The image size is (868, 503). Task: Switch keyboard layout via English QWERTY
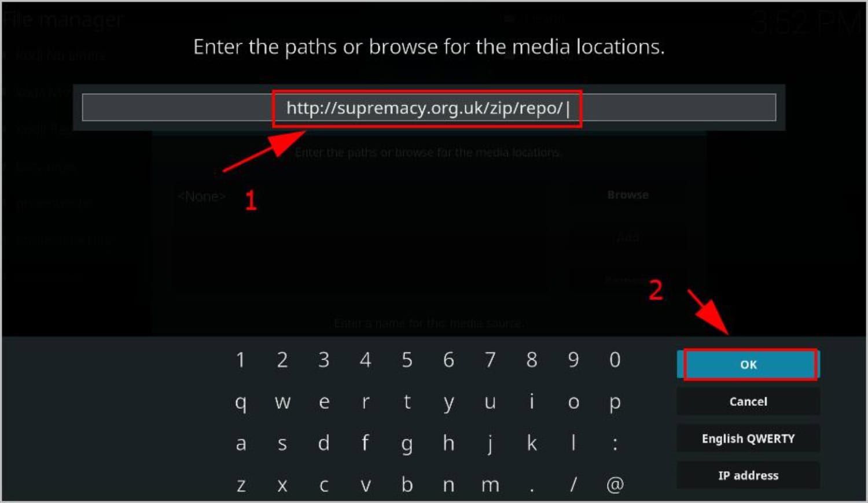(x=748, y=438)
